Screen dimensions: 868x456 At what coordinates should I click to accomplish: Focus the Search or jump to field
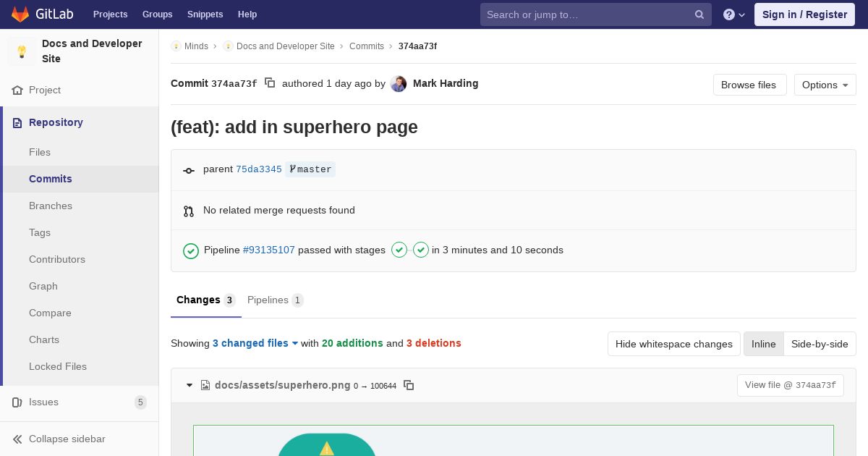(596, 14)
